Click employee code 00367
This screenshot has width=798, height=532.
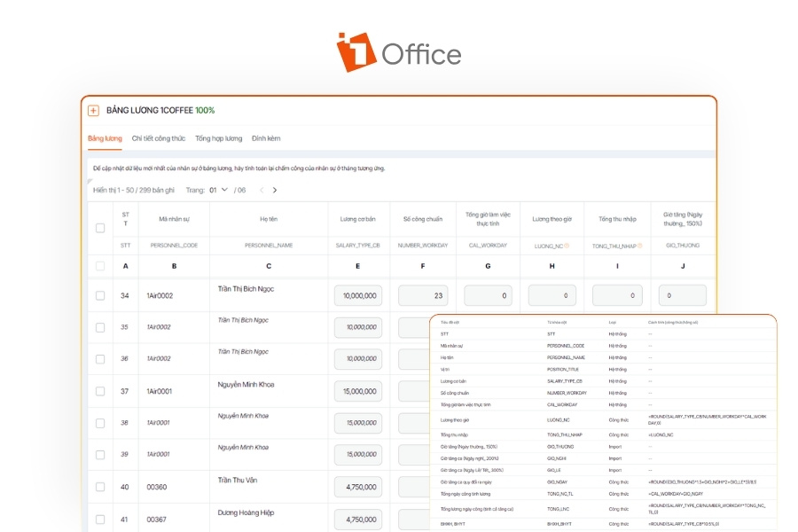pyautogui.click(x=157, y=520)
